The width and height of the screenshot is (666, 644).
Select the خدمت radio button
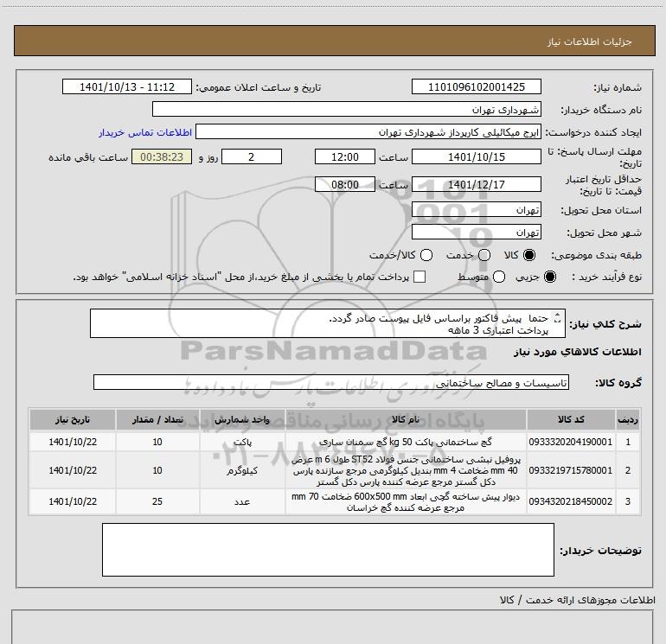[x=484, y=255]
